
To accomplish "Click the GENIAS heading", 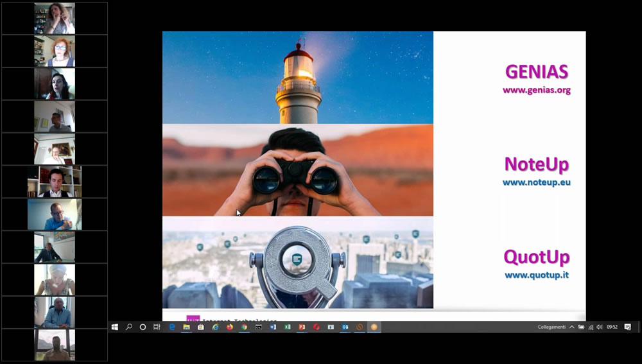I will point(536,72).
